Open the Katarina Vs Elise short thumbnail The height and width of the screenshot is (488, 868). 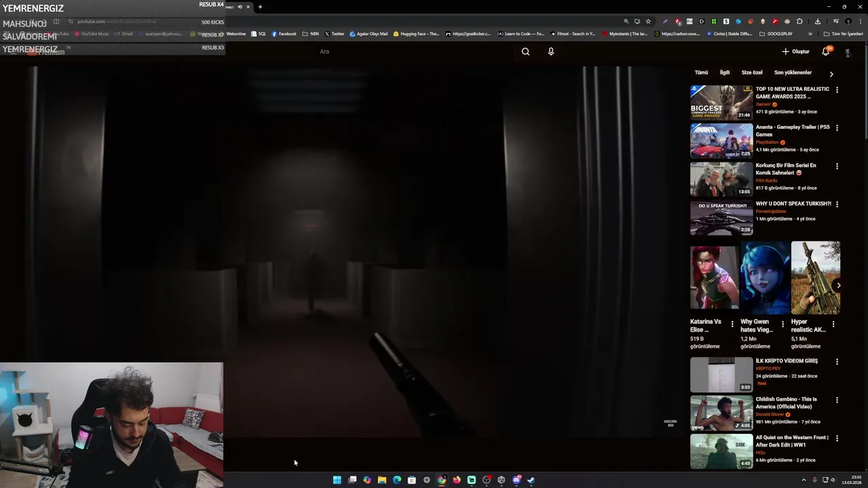(715, 278)
